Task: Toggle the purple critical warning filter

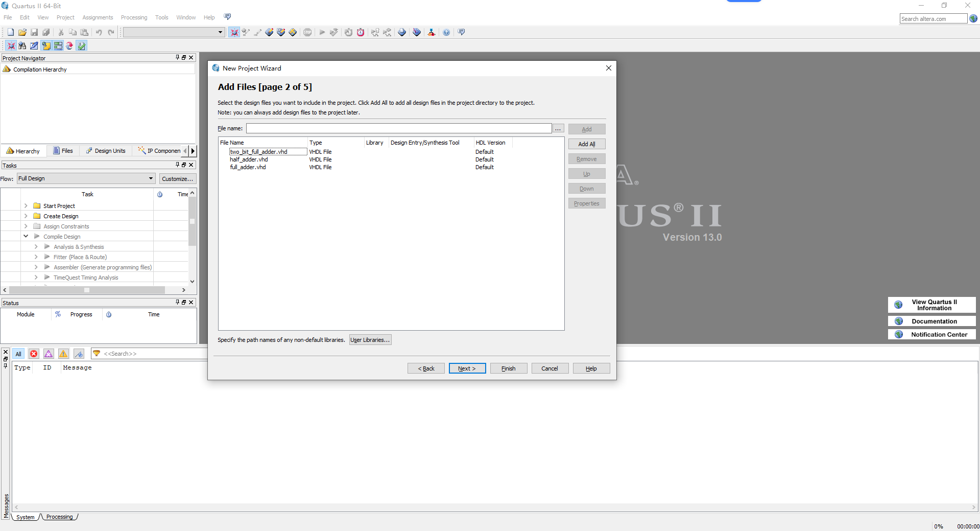Action: coord(49,354)
